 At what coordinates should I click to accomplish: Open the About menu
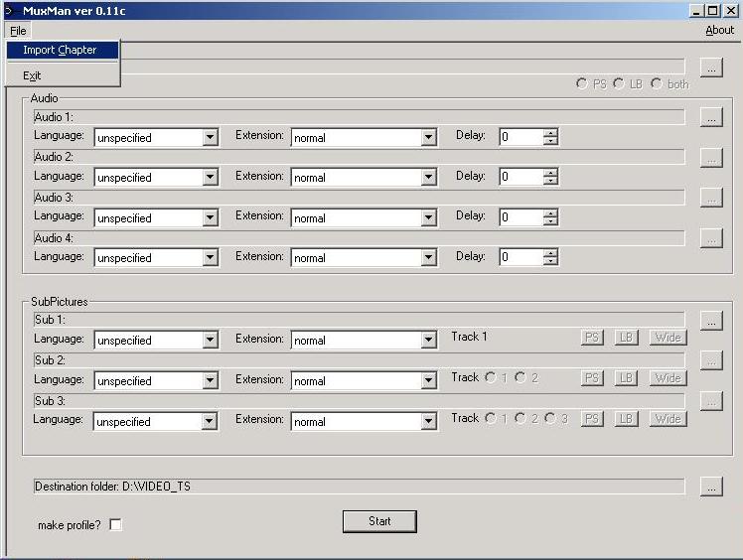[719, 30]
